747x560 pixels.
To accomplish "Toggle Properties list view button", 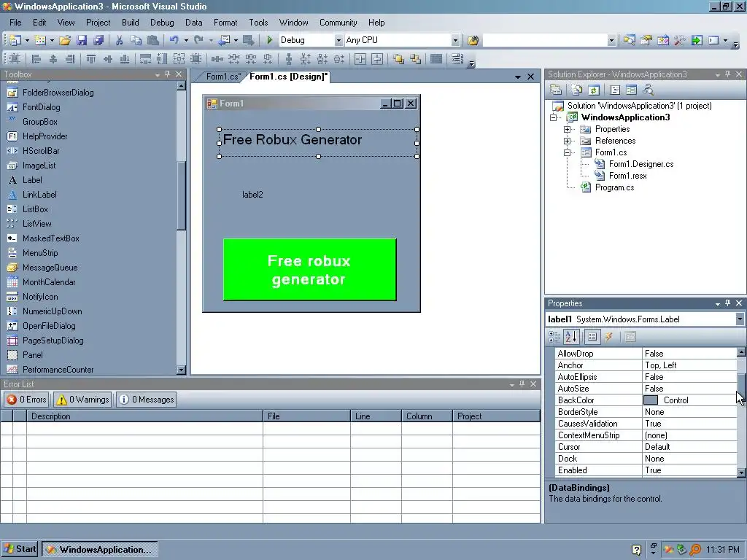I will (592, 337).
